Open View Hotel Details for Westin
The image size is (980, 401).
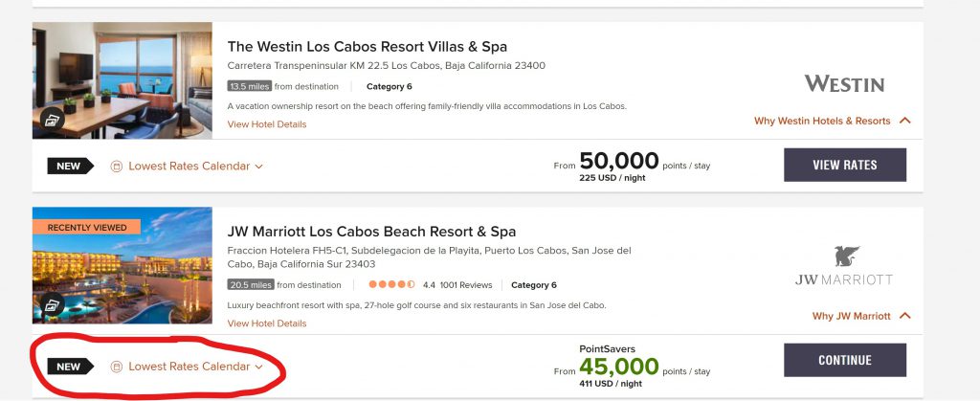[267, 124]
